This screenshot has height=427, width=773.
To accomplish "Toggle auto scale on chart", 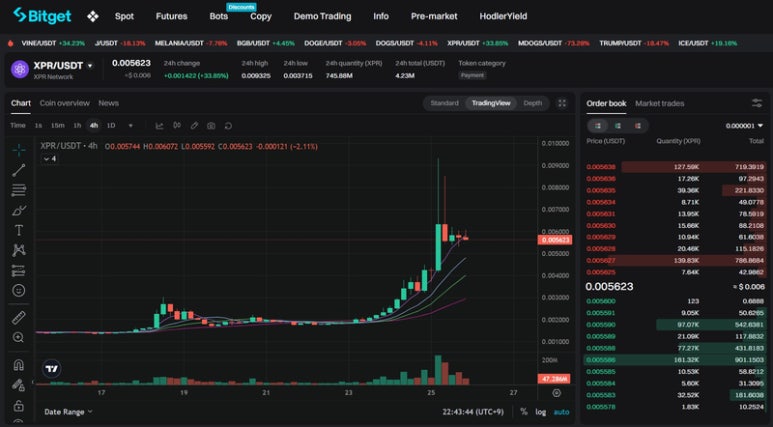I will point(562,412).
